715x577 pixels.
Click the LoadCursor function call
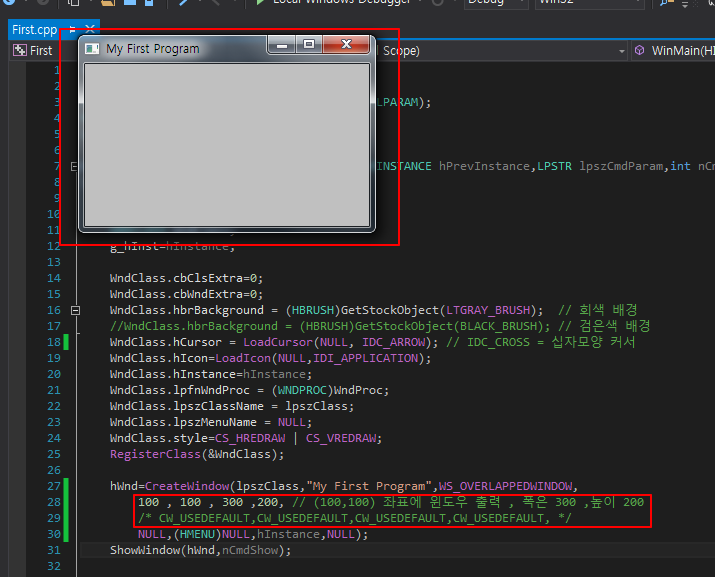click(x=278, y=342)
